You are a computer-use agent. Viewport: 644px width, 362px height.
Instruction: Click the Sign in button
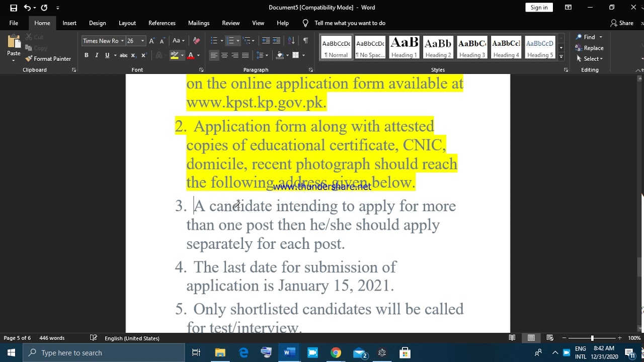pyautogui.click(x=539, y=7)
